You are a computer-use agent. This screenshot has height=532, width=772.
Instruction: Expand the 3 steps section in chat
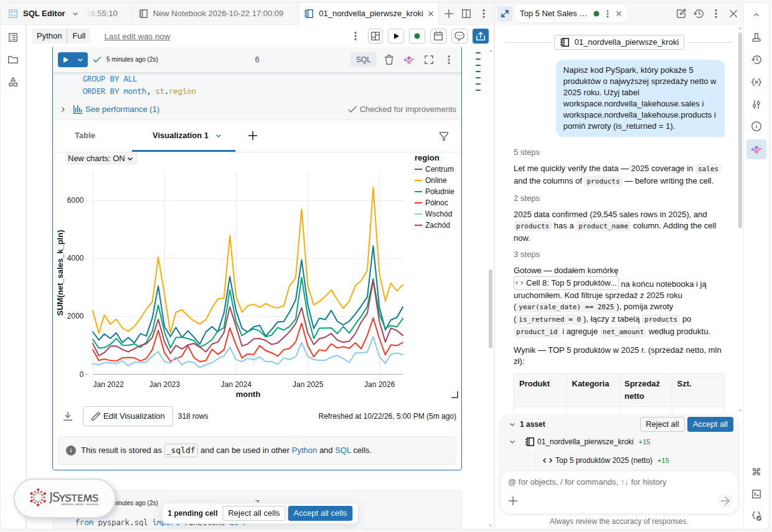[x=527, y=254]
